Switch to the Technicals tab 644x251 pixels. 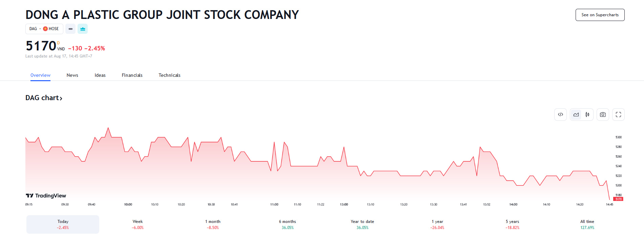coord(169,75)
